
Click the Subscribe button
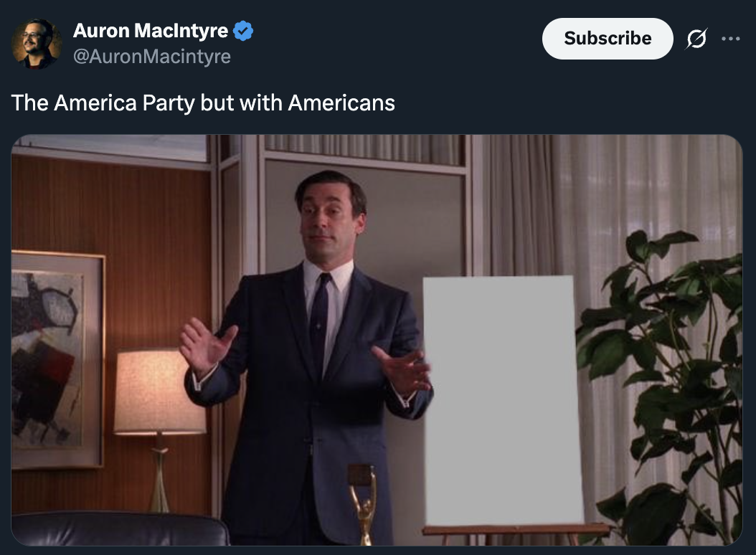point(608,39)
